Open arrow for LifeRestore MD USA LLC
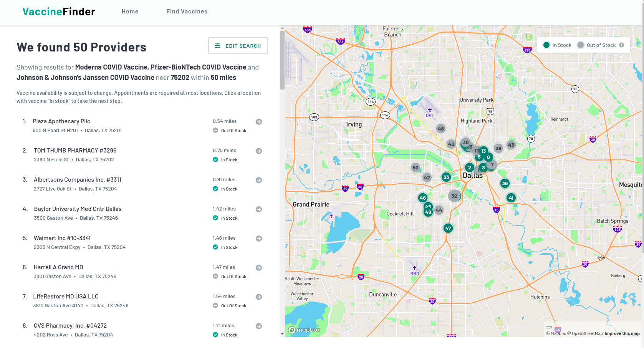The width and height of the screenshot is (644, 348). point(259,297)
